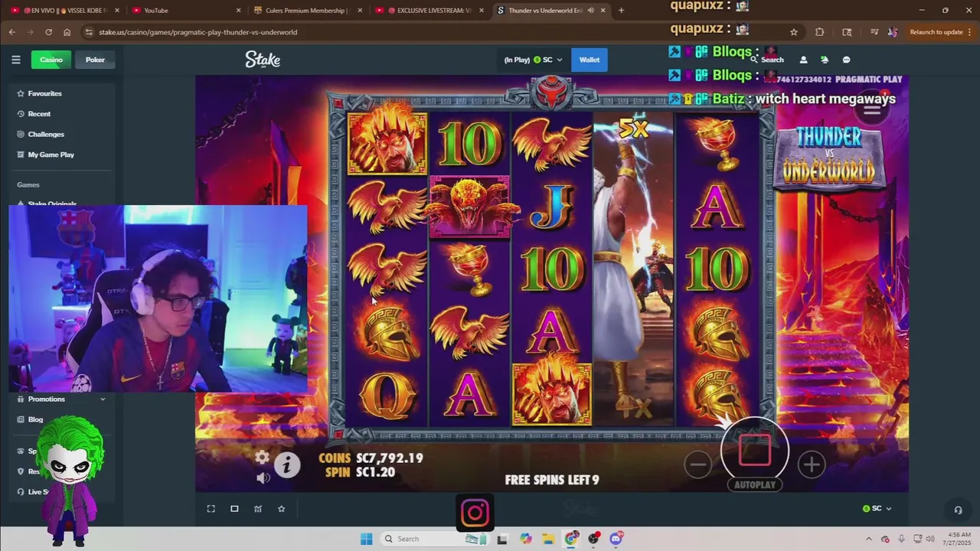
Task: Switch to EXCLUSIVE LIVESTREAM tab
Action: pyautogui.click(x=429, y=11)
